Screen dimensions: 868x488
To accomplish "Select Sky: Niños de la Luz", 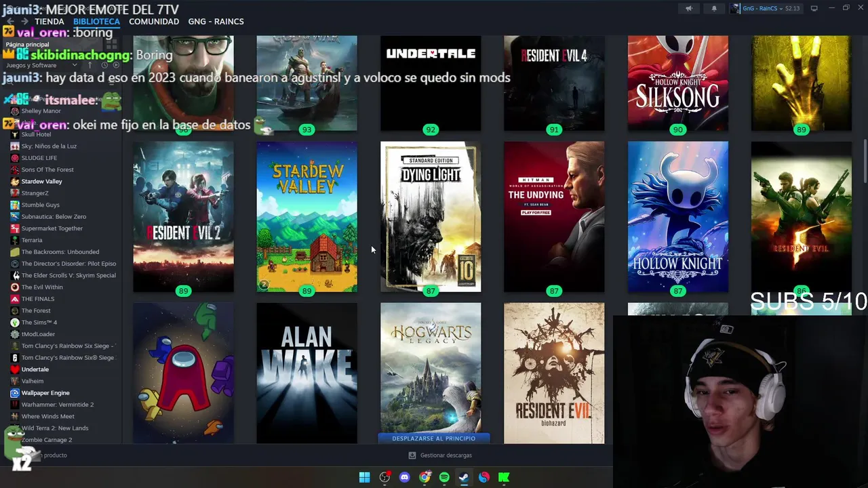I will 49,146.
